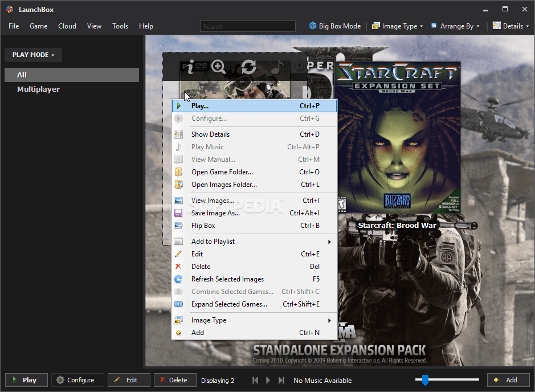Image resolution: width=535 pixels, height=392 pixels.
Task: Open the View menu
Action: coord(94,26)
